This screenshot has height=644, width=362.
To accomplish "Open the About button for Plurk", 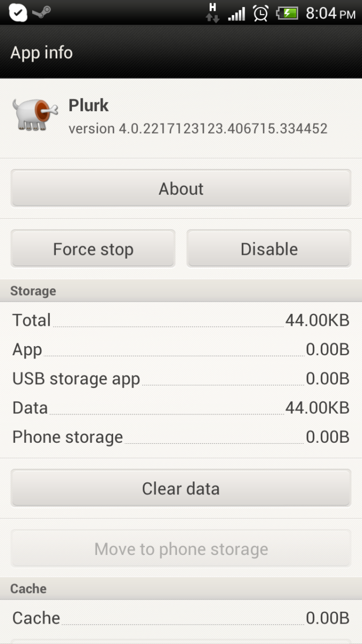I will coord(181,189).
